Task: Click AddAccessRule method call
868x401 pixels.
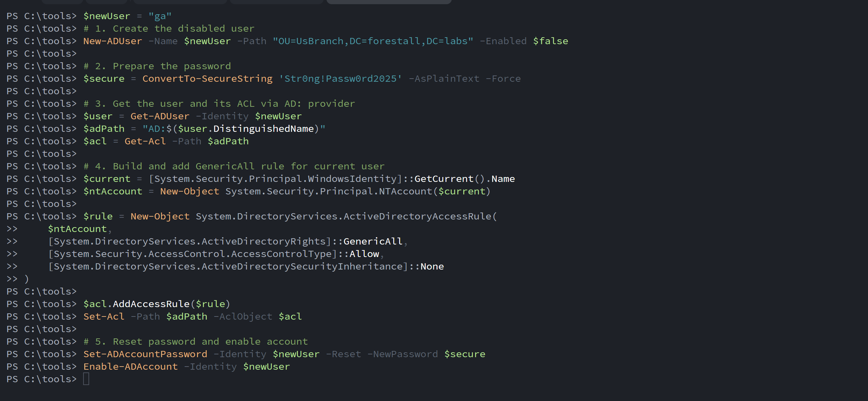Action: coord(151,304)
